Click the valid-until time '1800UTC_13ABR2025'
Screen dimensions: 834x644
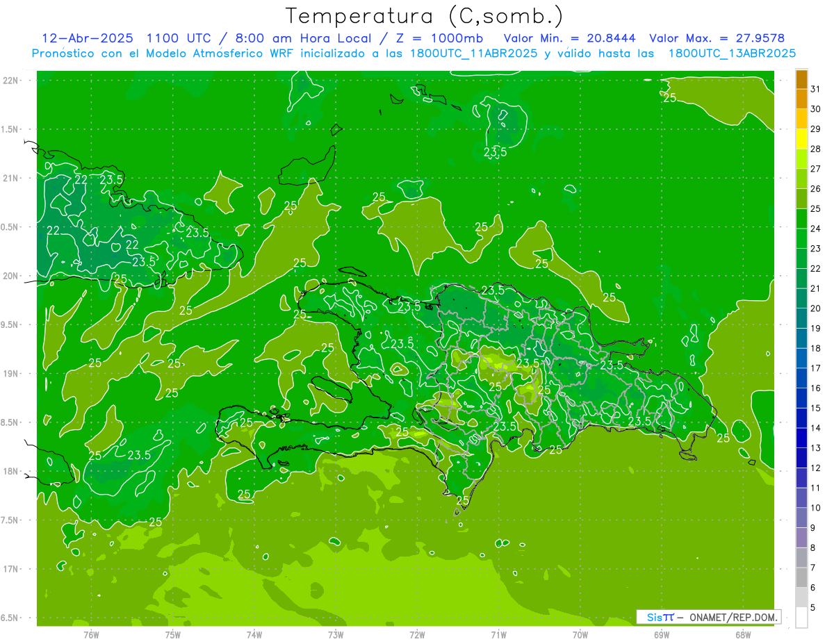coord(732,53)
